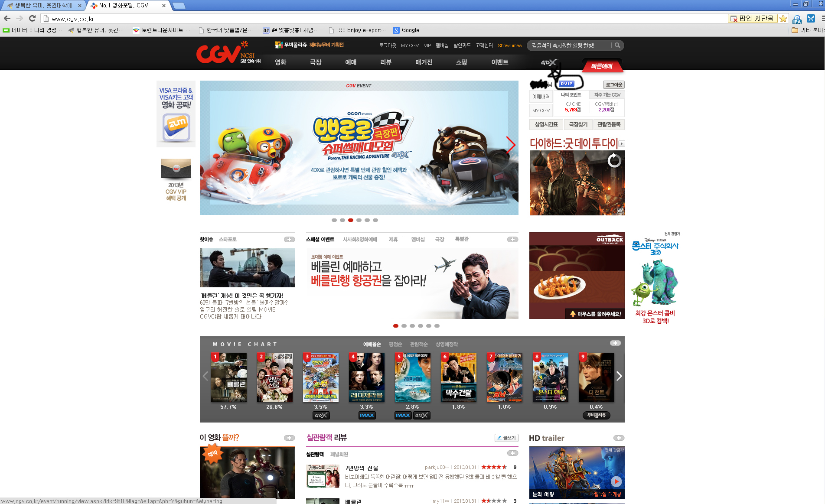Play the HD trailer video
Image resolution: width=825 pixels, height=504 pixels.
[616, 481]
